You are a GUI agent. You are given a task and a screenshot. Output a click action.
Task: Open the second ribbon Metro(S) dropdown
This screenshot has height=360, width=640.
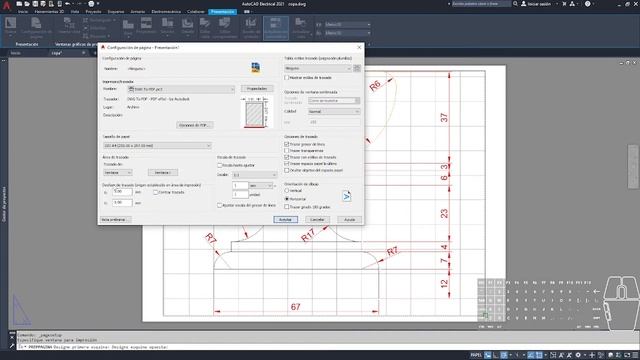pos(347,33)
